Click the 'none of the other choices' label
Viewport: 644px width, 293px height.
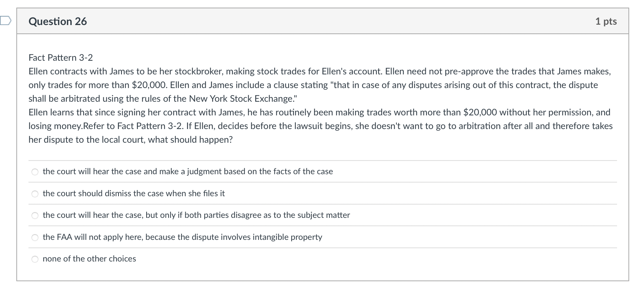[x=89, y=259]
